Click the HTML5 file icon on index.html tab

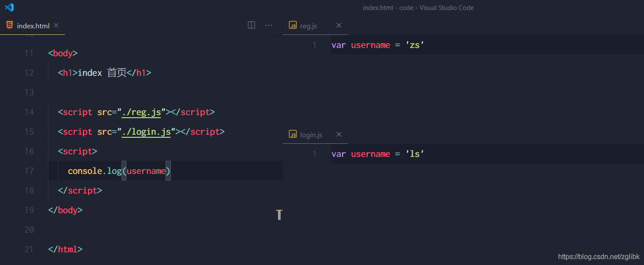(10, 25)
